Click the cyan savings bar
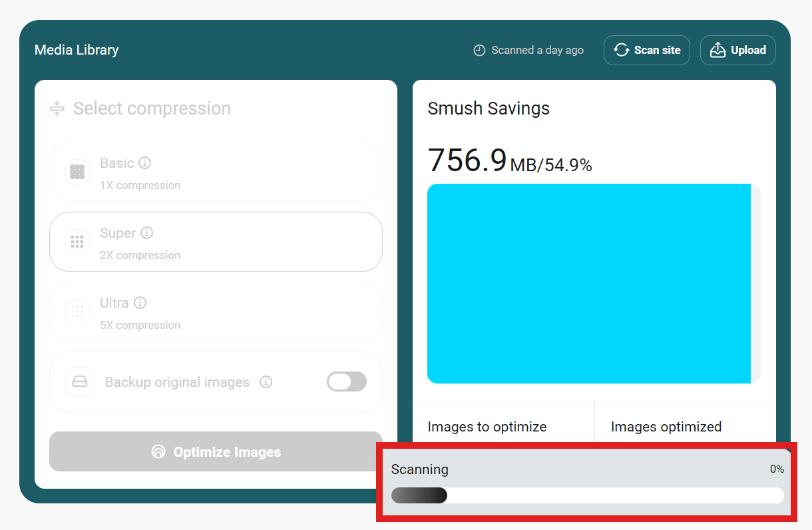 click(x=589, y=284)
